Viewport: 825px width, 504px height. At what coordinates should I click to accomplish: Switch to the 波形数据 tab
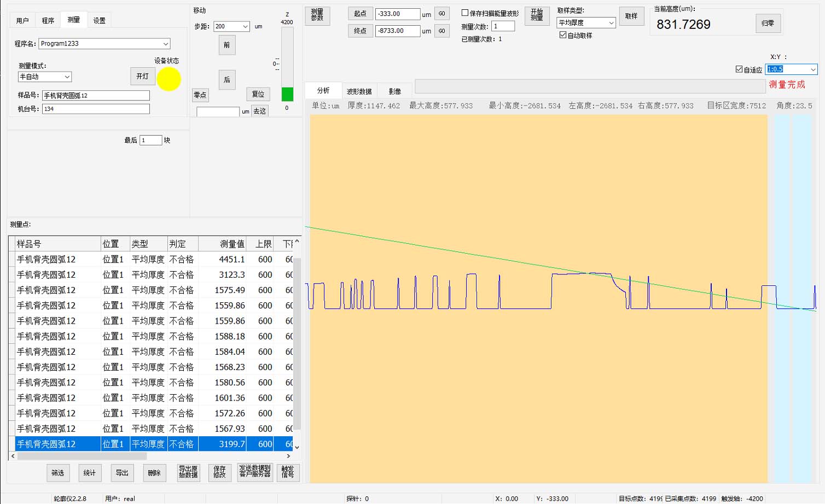click(359, 91)
